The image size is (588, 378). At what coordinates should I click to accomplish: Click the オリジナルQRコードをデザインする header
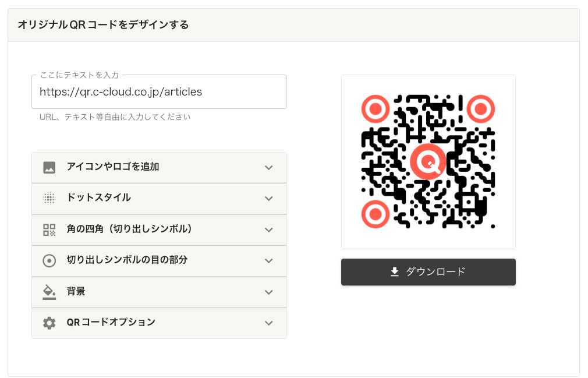pyautogui.click(x=102, y=25)
